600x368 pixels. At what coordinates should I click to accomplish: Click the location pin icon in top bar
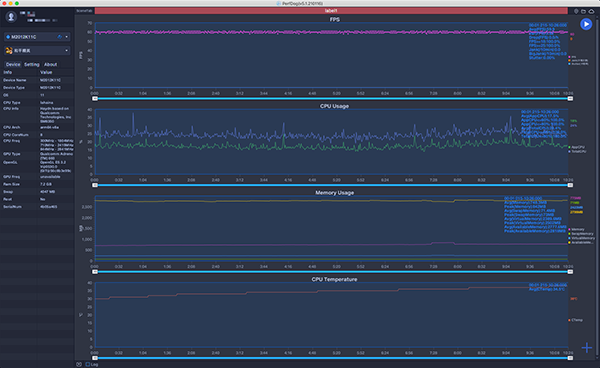[576, 11]
